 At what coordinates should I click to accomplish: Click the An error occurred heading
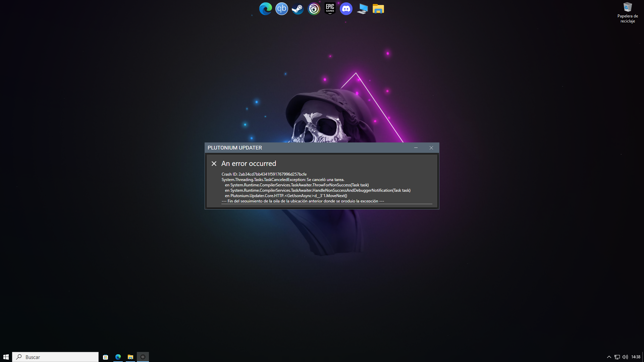[249, 164]
